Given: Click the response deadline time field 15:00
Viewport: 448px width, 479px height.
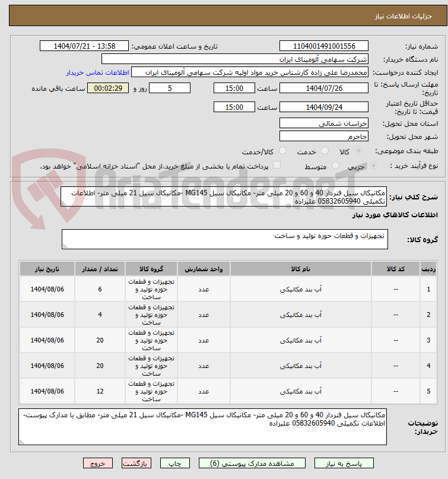Looking at the screenshot, I should click(234, 88).
